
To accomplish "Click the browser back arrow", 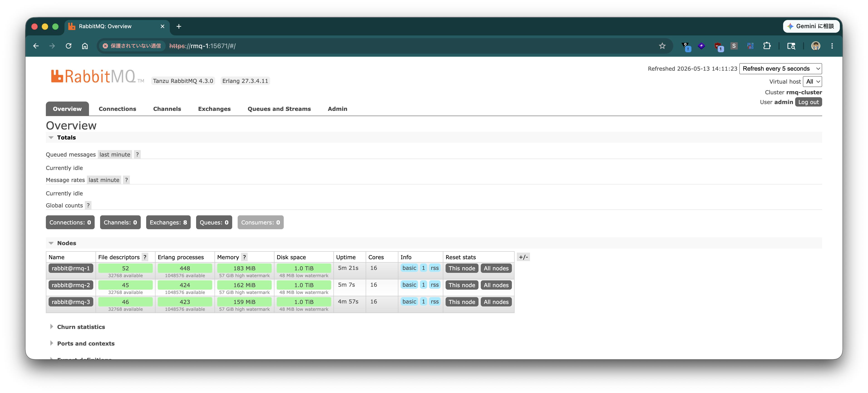I will tap(36, 46).
